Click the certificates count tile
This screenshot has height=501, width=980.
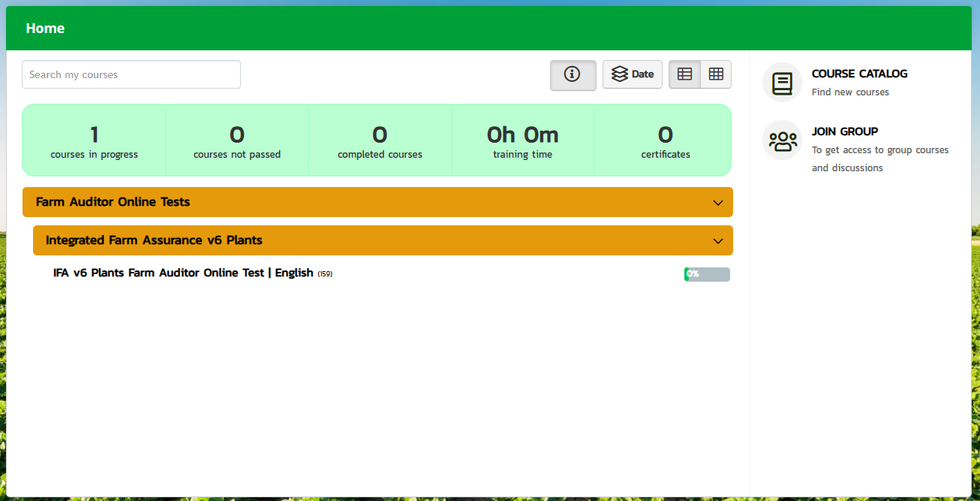(665, 140)
